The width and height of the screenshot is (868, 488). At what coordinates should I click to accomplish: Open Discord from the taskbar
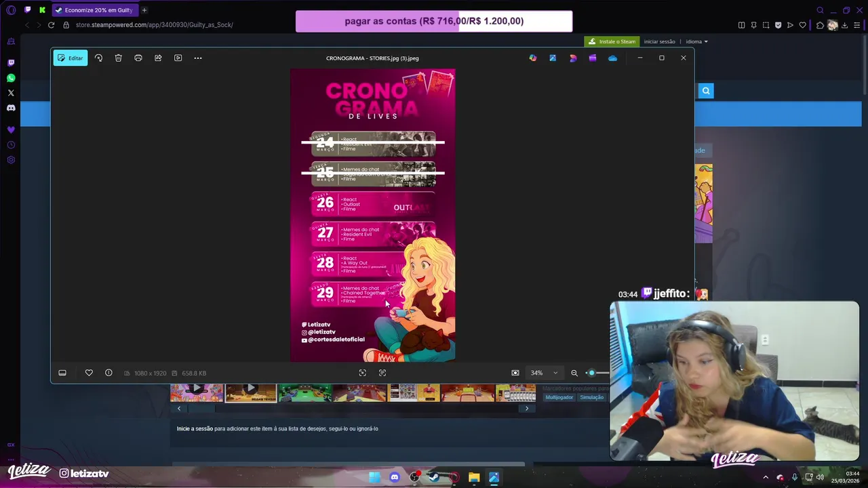(395, 477)
